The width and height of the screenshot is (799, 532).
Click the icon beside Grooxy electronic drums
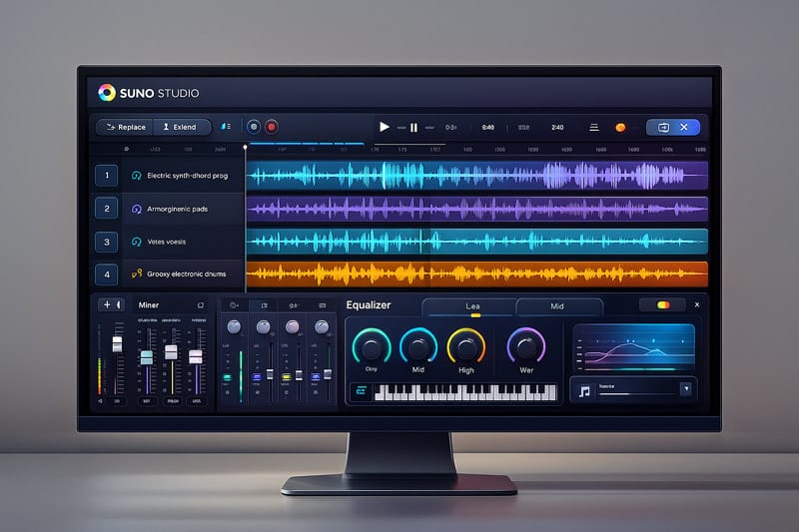coord(137,273)
